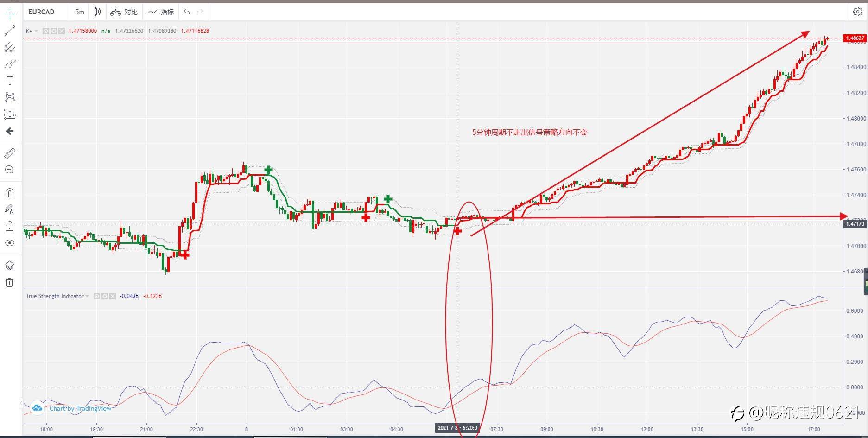Open the 指标 indicators menu
Viewport: 868px width, 438px height.
[x=161, y=12]
